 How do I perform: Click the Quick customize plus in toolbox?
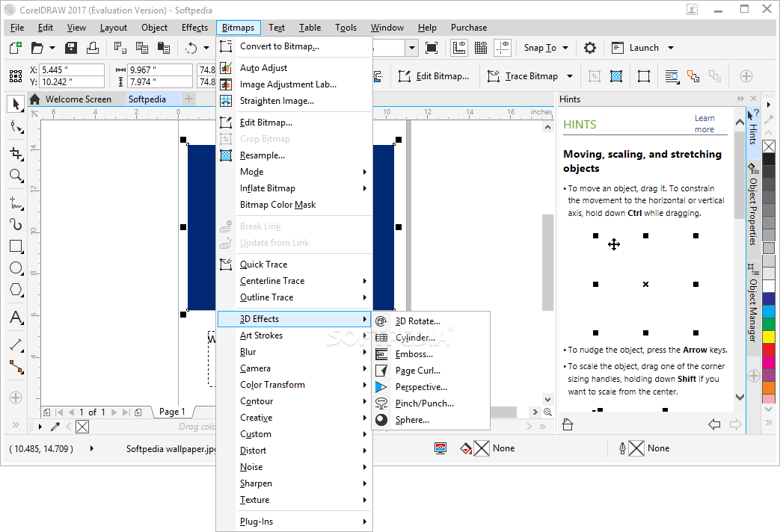click(16, 398)
